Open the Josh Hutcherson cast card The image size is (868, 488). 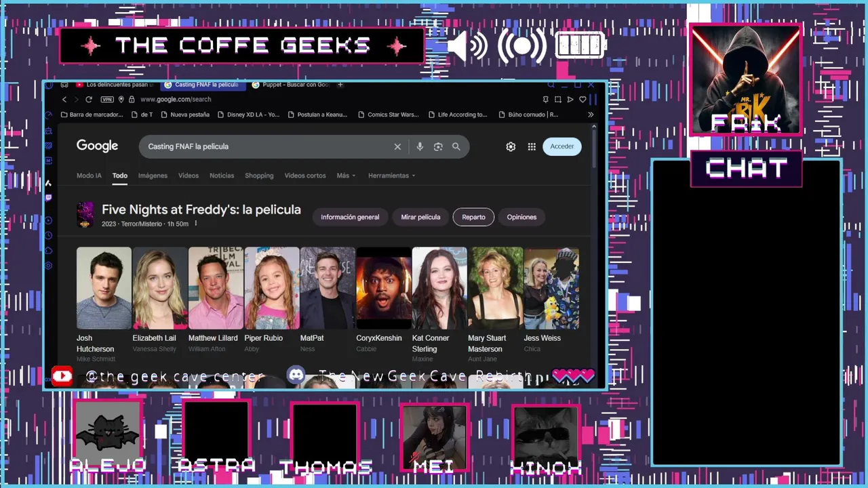tap(104, 304)
